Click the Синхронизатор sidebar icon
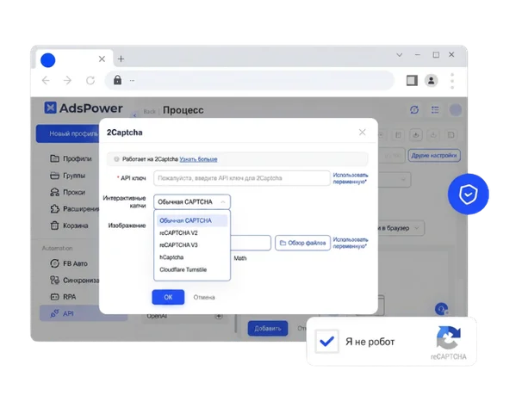The width and height of the screenshot is (522, 420). (x=54, y=280)
